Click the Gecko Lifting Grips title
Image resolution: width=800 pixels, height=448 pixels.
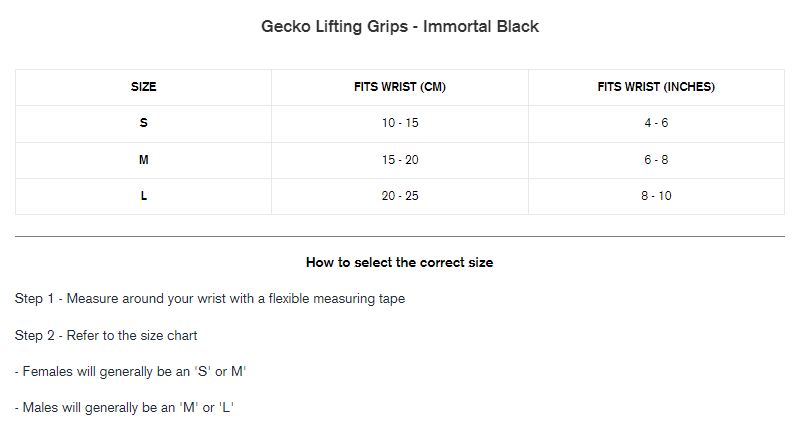click(x=400, y=27)
